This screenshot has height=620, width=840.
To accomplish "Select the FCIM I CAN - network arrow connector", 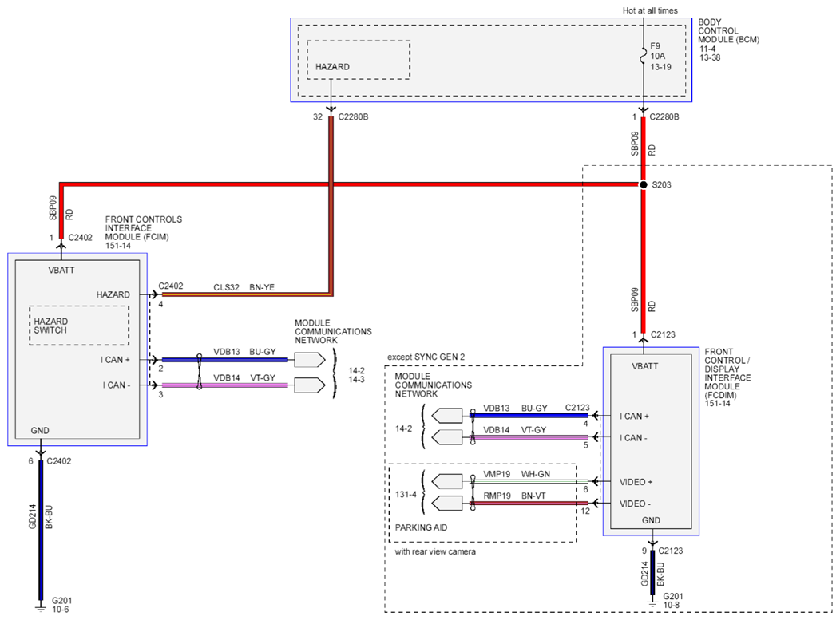I will tap(309, 385).
